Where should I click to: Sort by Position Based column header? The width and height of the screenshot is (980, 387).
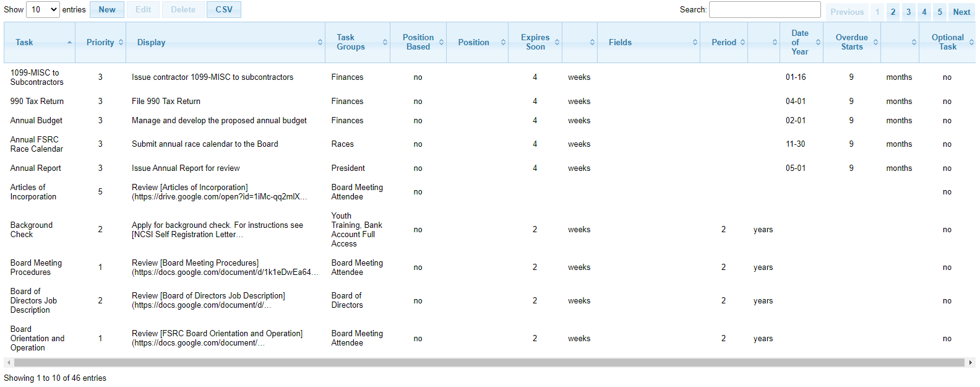click(418, 42)
